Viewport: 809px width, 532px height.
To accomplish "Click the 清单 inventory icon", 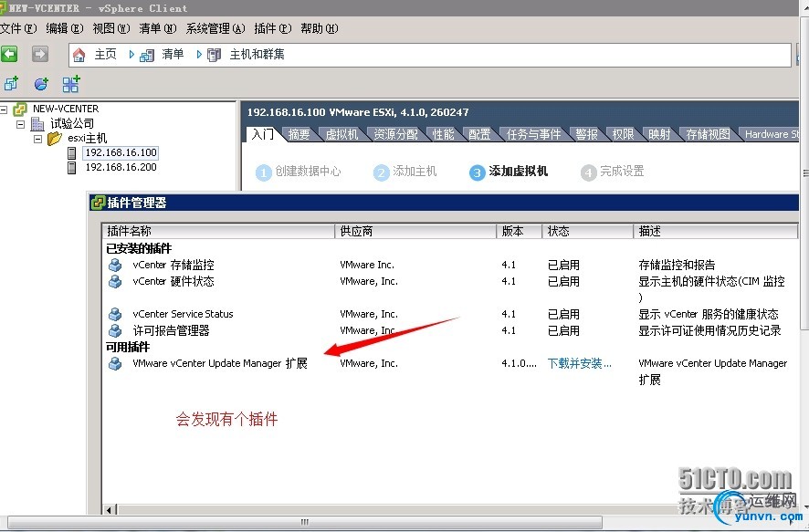I will click(146, 55).
